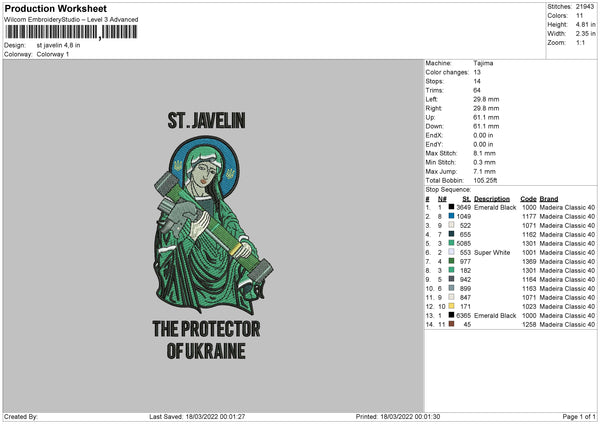Click the Colorway 1 label
600x424 pixels.
click(x=53, y=54)
